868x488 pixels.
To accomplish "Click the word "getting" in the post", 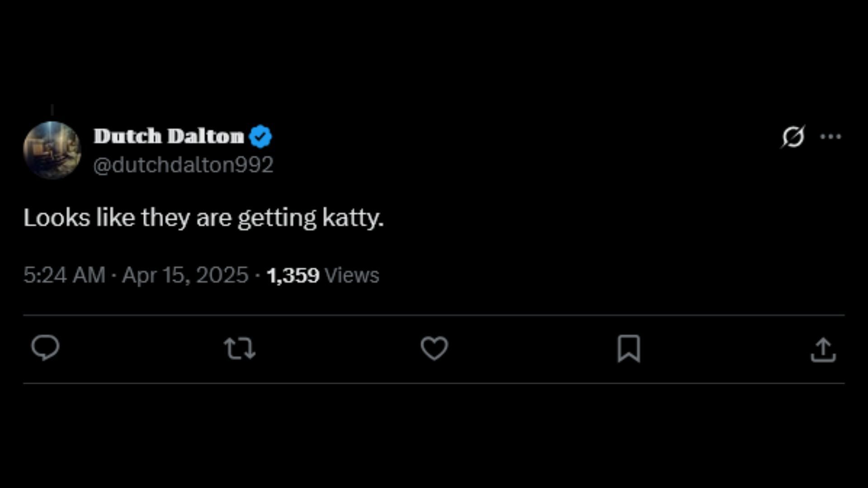I will pos(277,218).
